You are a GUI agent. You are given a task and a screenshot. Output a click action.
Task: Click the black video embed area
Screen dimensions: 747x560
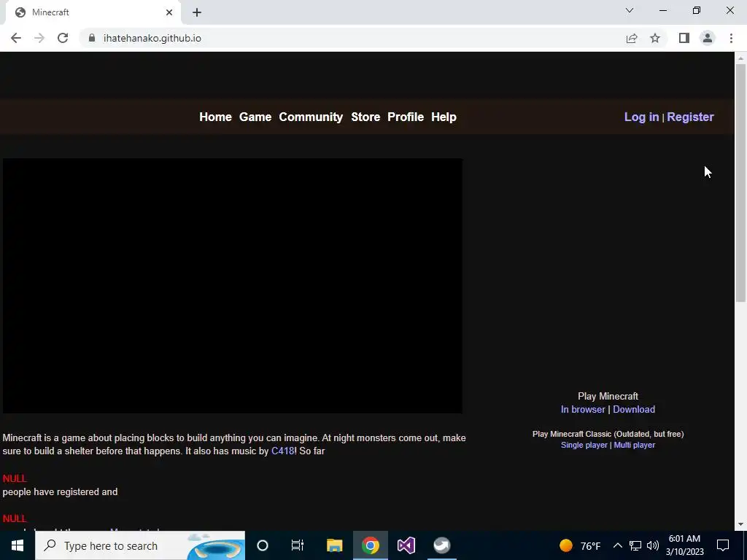click(x=233, y=286)
